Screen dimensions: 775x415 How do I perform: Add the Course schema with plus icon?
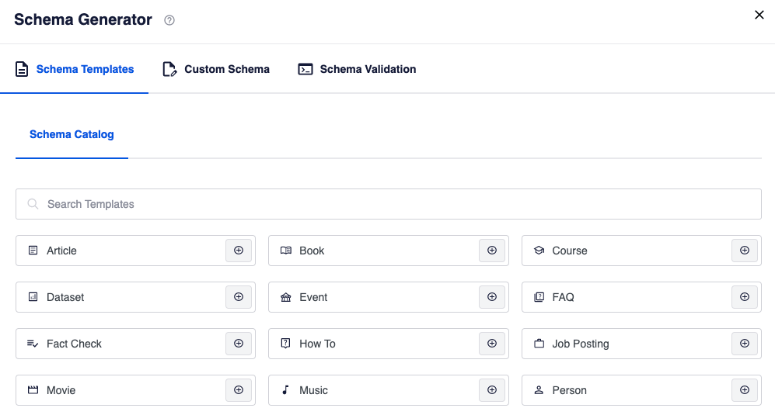(744, 251)
